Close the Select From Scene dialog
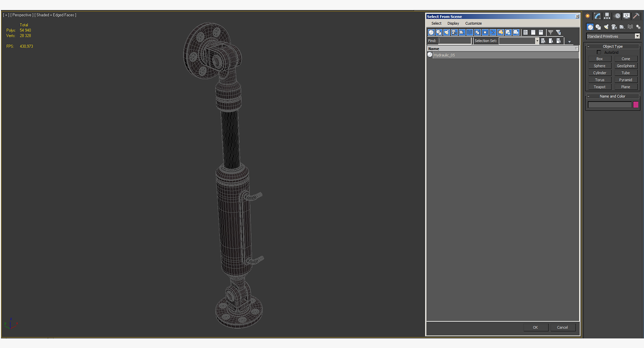This screenshot has width=644, height=348. click(x=577, y=17)
